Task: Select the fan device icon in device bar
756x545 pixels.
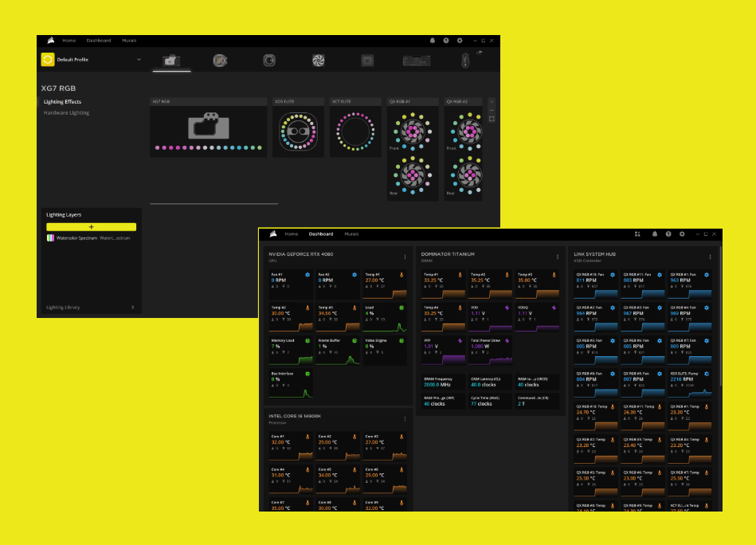Action: (x=318, y=61)
